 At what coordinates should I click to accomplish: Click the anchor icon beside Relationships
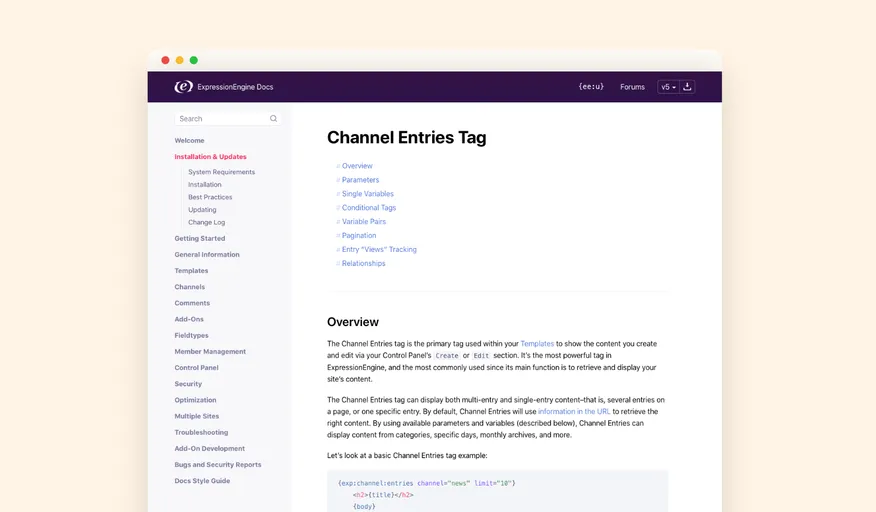click(x=338, y=264)
